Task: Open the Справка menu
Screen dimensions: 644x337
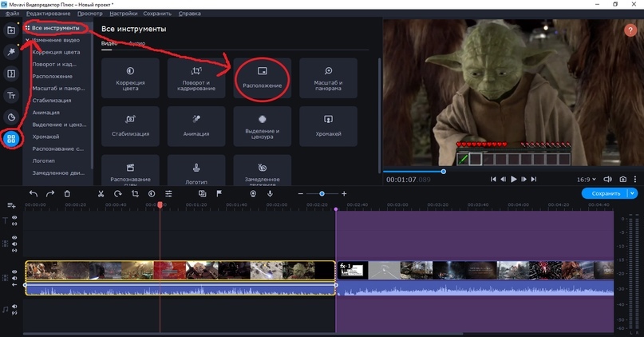Action: pos(189,14)
